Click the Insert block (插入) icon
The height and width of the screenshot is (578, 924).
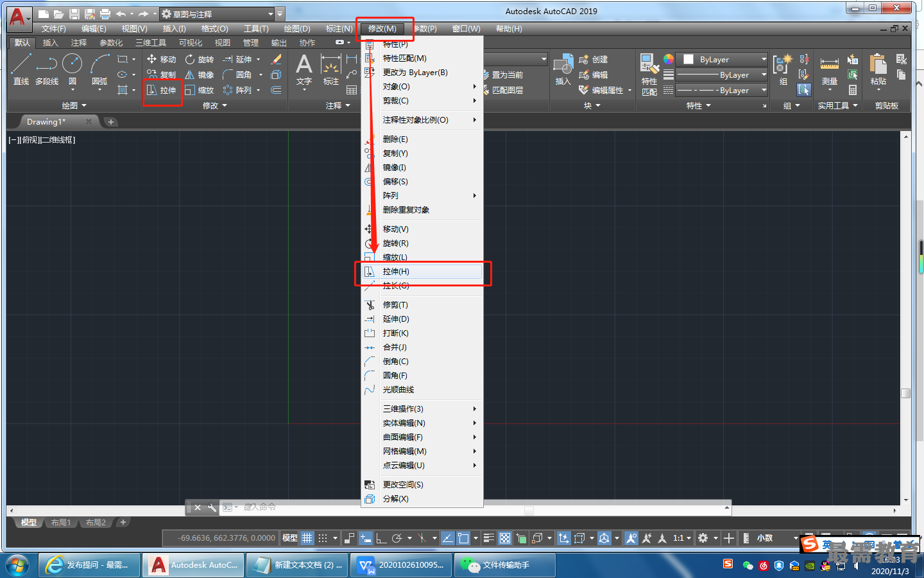click(x=563, y=69)
